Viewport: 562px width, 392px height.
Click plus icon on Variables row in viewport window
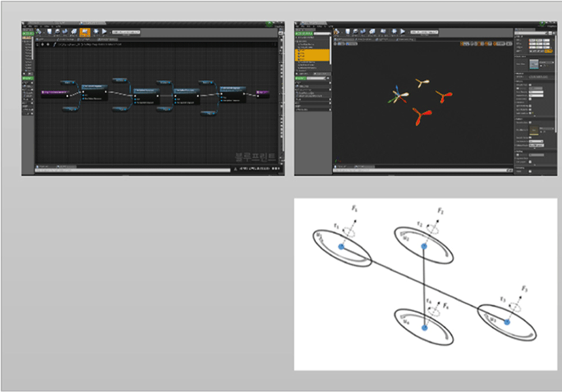coord(330,103)
